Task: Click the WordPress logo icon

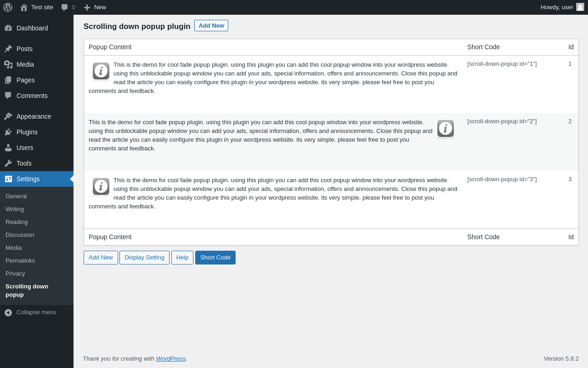Action: pos(8,7)
